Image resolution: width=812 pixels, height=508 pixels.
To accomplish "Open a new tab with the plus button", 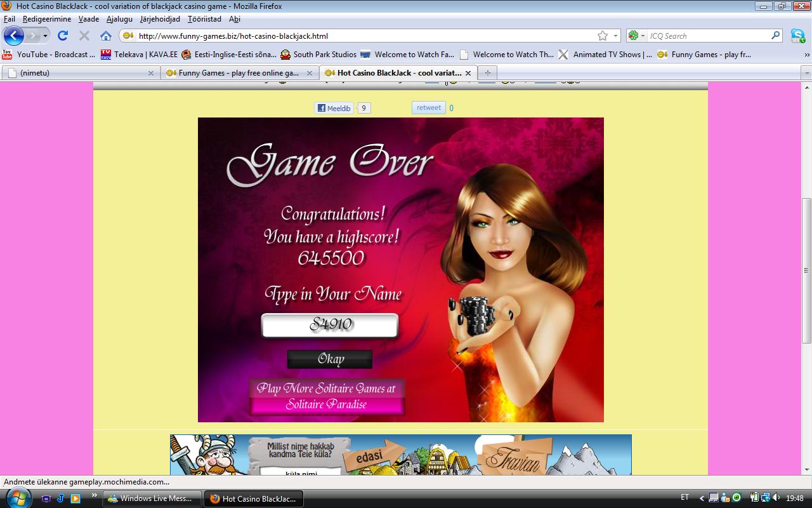I will tap(487, 72).
